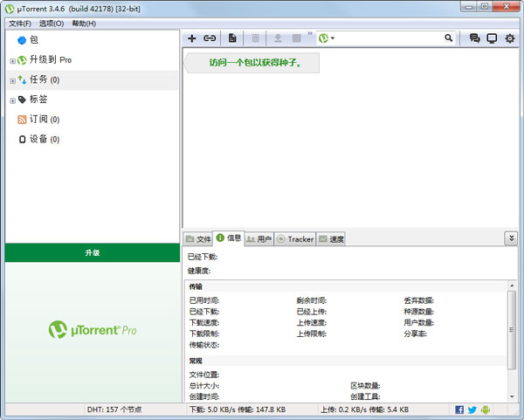Select 任务 (0) in the sidebar
Screen dimensions: 524x420
pyautogui.click(x=45, y=79)
